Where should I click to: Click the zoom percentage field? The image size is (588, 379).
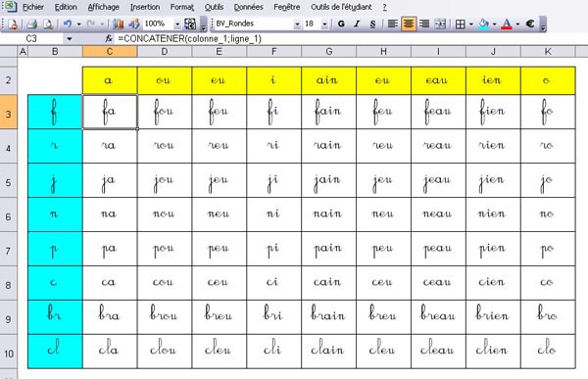click(x=158, y=24)
